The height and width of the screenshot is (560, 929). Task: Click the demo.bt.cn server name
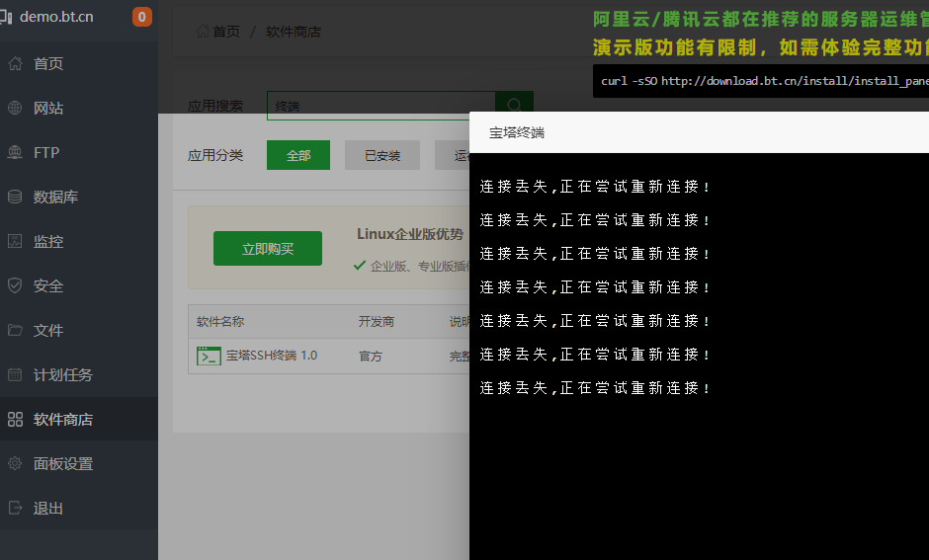56,17
